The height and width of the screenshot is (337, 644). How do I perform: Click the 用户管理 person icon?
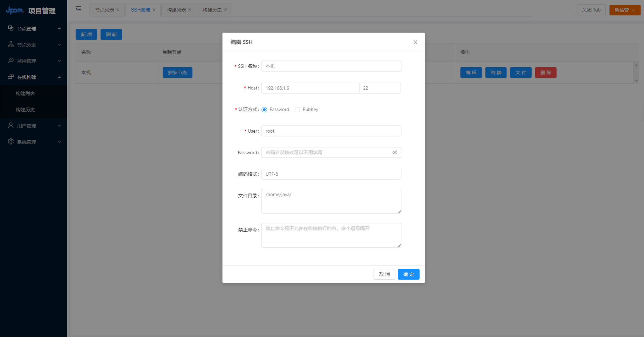[x=11, y=125]
